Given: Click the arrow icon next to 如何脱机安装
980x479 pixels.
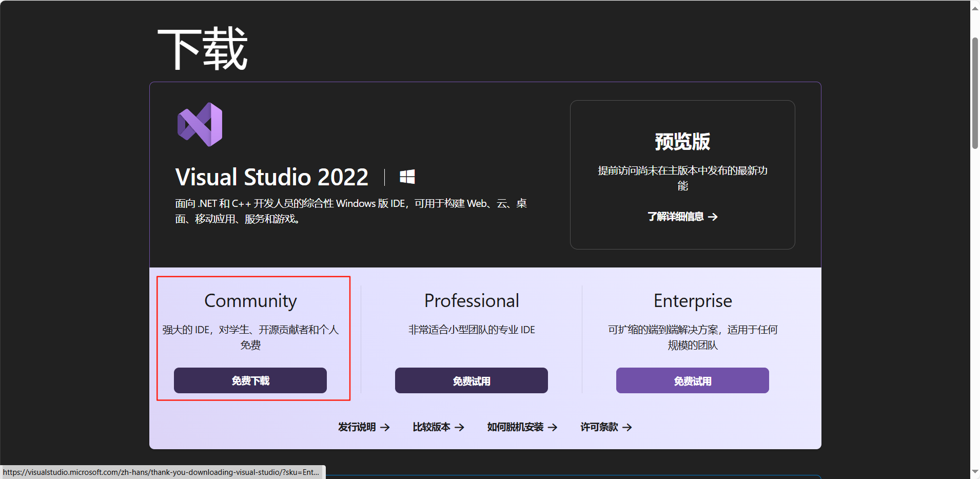Looking at the screenshot, I should pos(553,427).
